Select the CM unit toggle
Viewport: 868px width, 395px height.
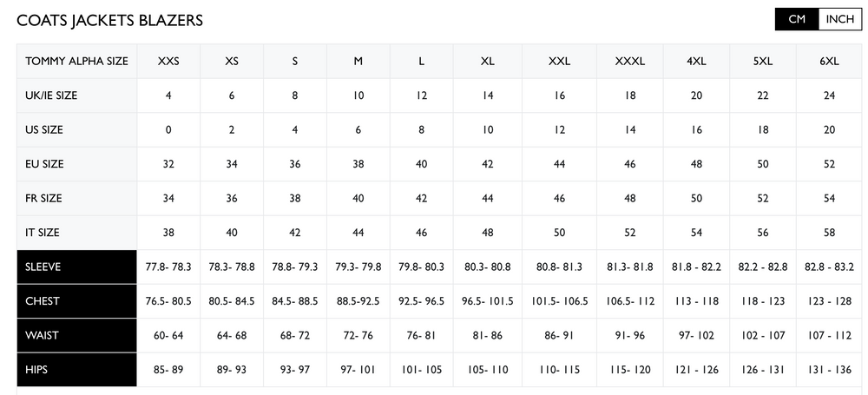click(797, 19)
